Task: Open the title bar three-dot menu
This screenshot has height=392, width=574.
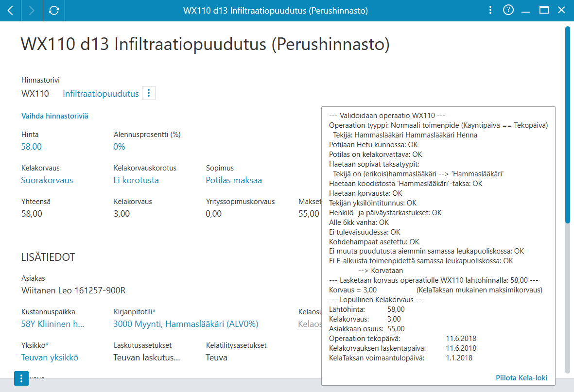Action: click(490, 10)
